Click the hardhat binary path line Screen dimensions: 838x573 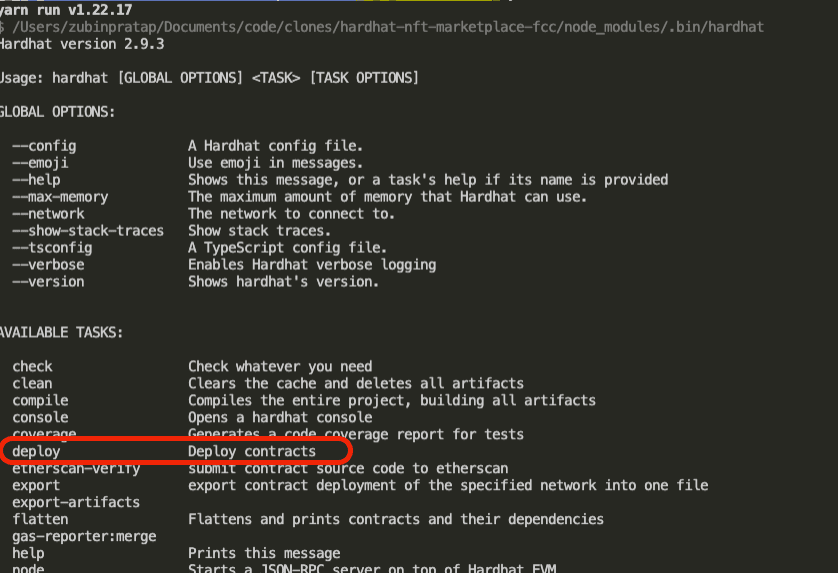pyautogui.click(x=382, y=27)
